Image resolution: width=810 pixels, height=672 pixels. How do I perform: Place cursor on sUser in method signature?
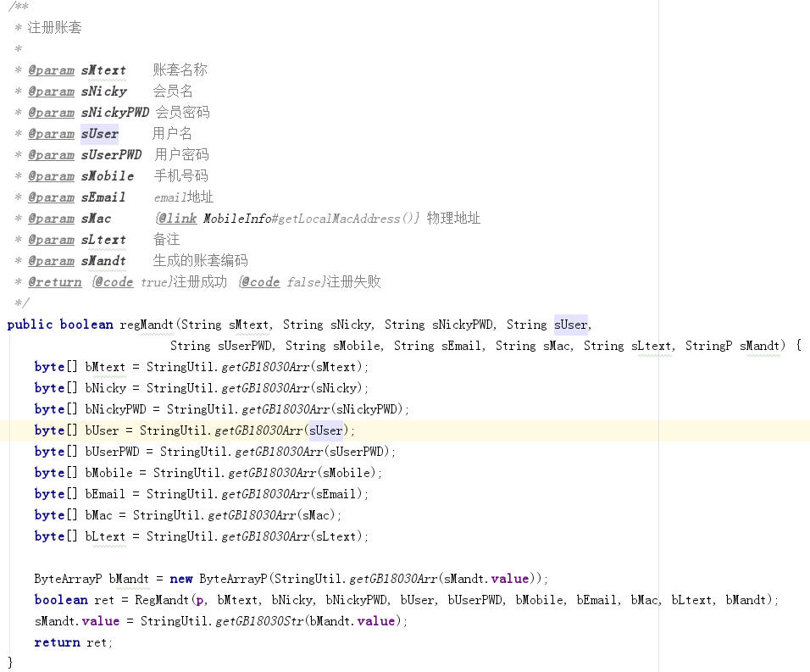[570, 325]
